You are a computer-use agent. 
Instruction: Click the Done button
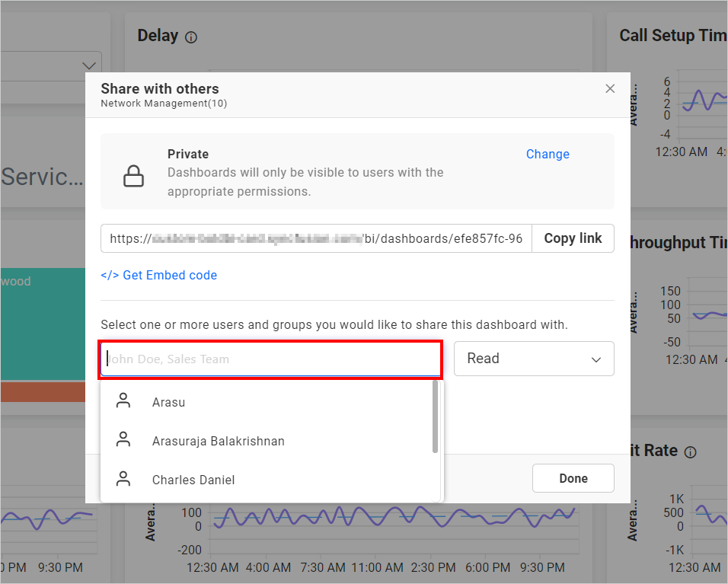(573, 478)
